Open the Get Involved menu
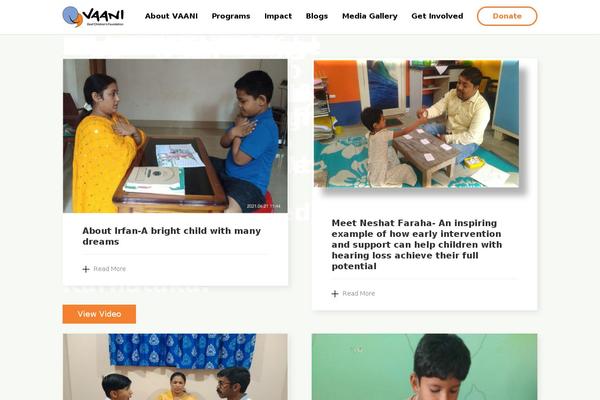The width and height of the screenshot is (600, 400). (437, 16)
